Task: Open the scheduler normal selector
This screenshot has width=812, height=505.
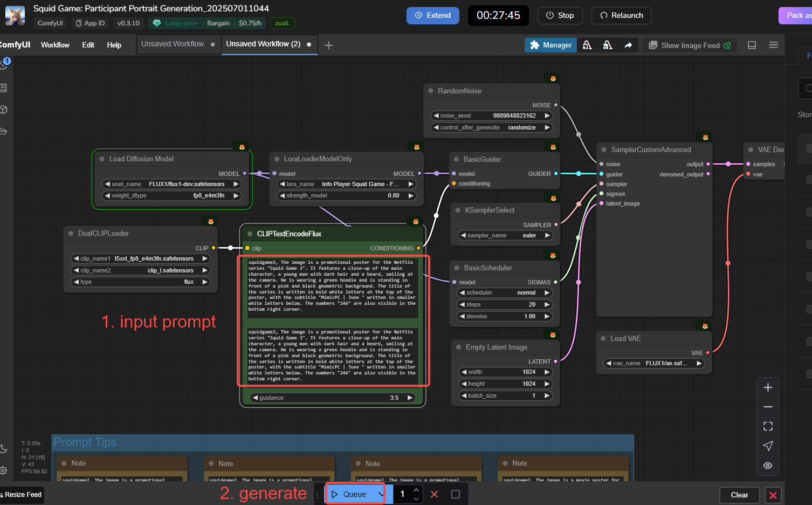Action: (x=505, y=292)
